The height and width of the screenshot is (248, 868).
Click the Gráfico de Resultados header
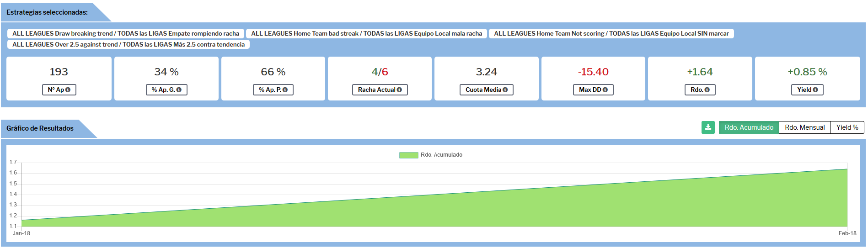click(40, 128)
